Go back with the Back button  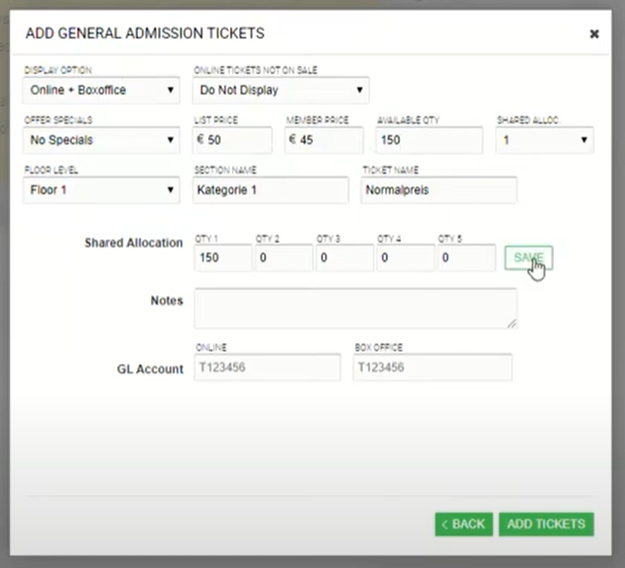pyautogui.click(x=463, y=524)
